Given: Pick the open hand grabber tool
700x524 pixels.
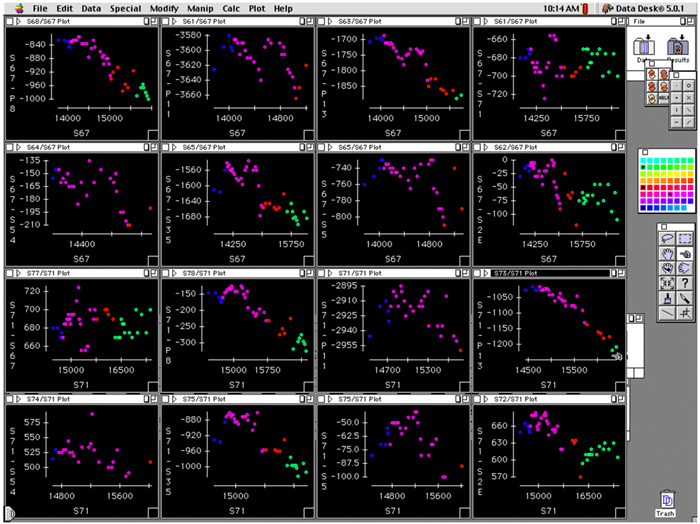Looking at the screenshot, I should (666, 254).
